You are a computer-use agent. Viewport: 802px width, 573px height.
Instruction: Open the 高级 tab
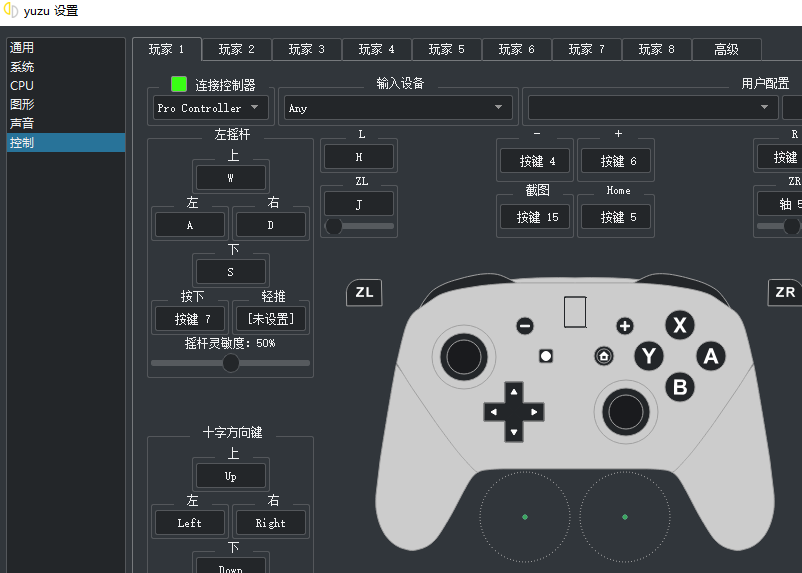coord(726,49)
